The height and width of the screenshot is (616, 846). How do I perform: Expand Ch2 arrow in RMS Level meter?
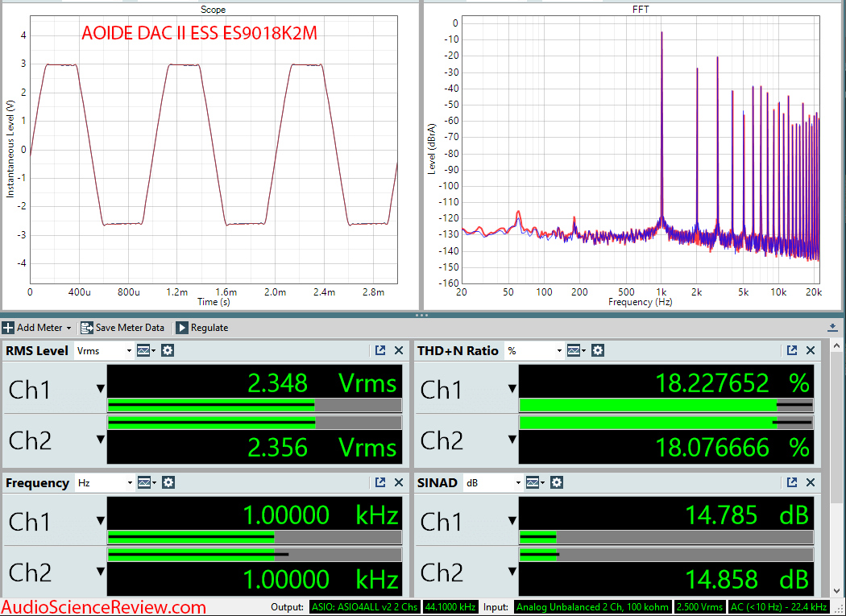click(101, 440)
